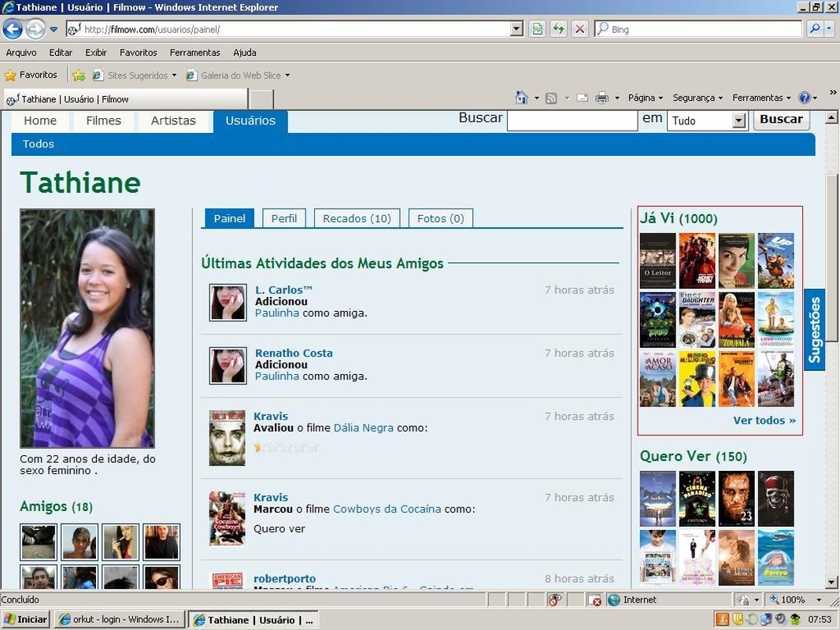
Task: Click the Ponyo poster in Quero Ver
Action: [x=775, y=558]
